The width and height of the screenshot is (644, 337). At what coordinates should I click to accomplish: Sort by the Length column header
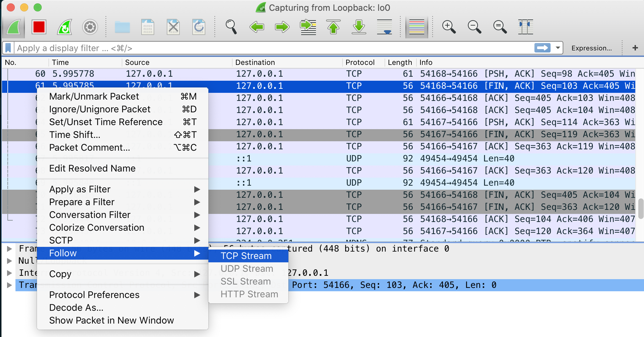[401, 62]
